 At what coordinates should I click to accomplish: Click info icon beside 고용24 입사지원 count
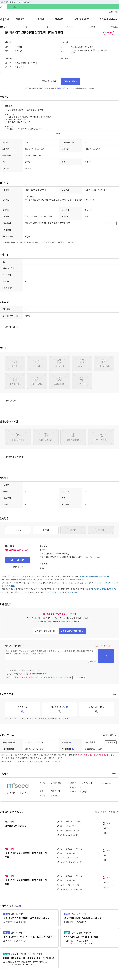103,707
